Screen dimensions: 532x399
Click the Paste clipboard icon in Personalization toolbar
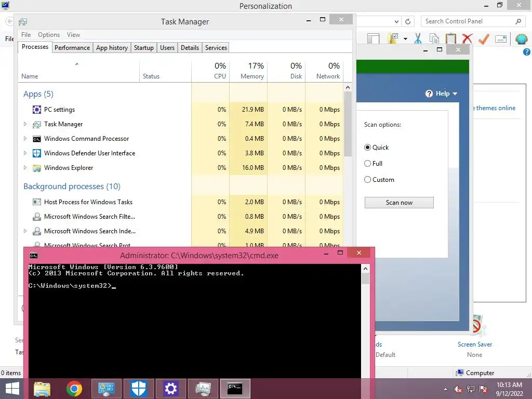coord(450,38)
